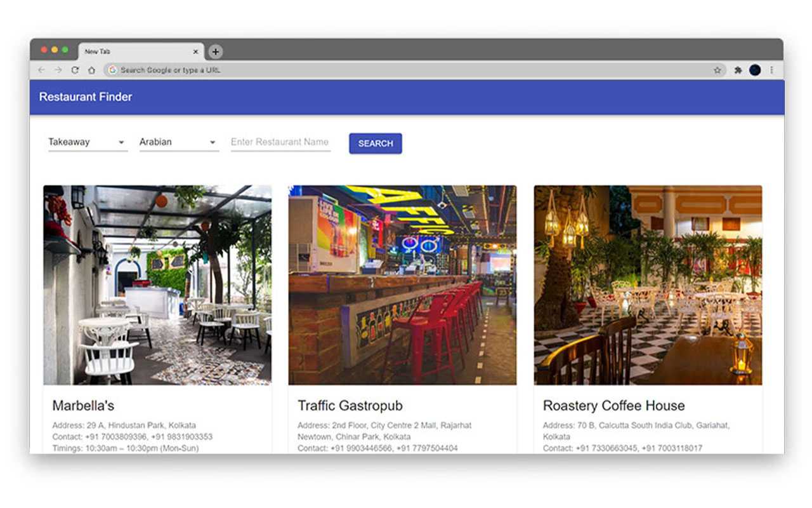Click the browser back arrow

tap(42, 70)
